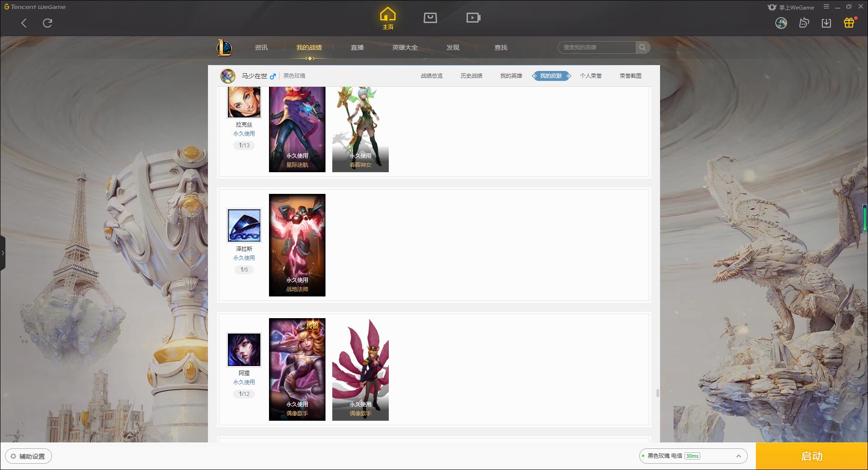Viewport: 868px width, 470px height.
Task: Open 阿狸 偶像歌手 splash art card
Action: (x=297, y=370)
